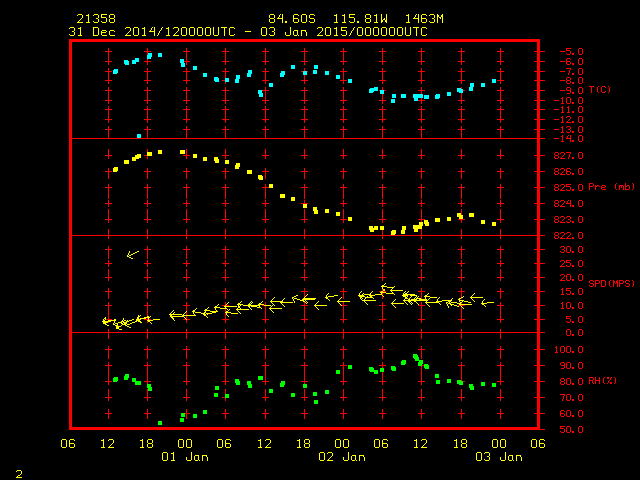Click the 00 hour label above 03 Jan
Screen dimensions: 640x480
tap(499, 444)
